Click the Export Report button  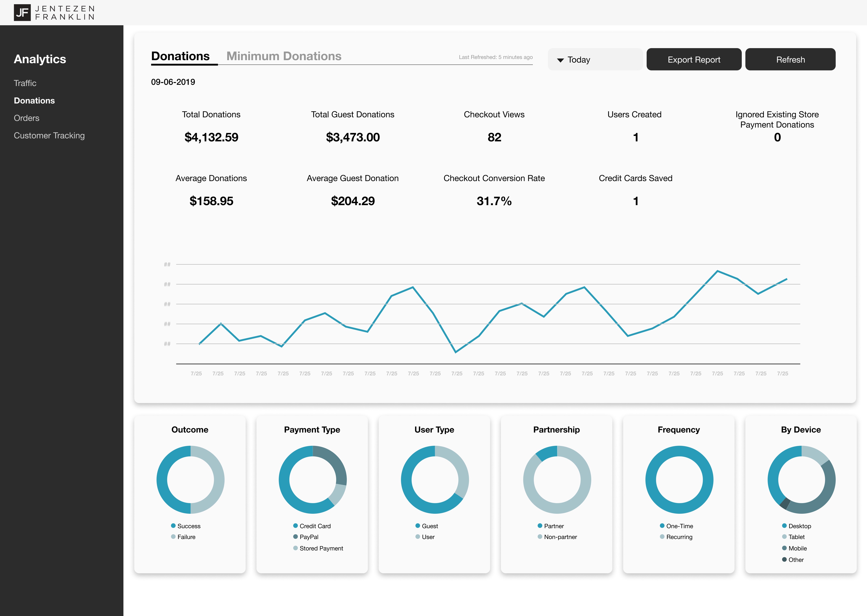point(694,60)
